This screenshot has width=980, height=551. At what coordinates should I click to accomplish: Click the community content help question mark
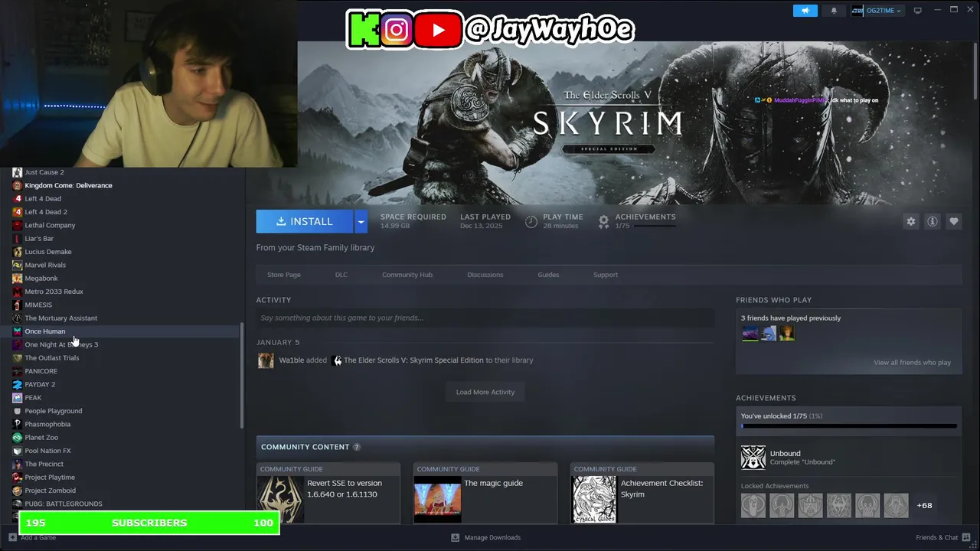pyautogui.click(x=356, y=447)
